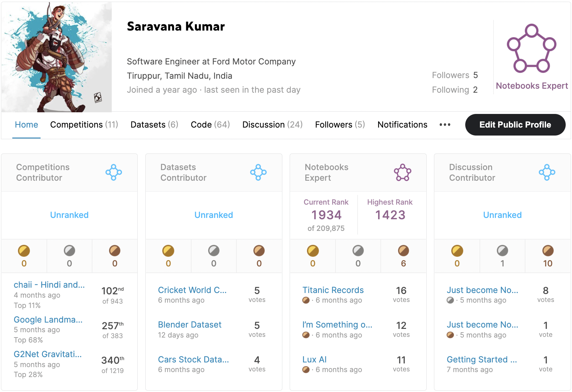Open the chaii - Hindi competition link

pyautogui.click(x=49, y=285)
